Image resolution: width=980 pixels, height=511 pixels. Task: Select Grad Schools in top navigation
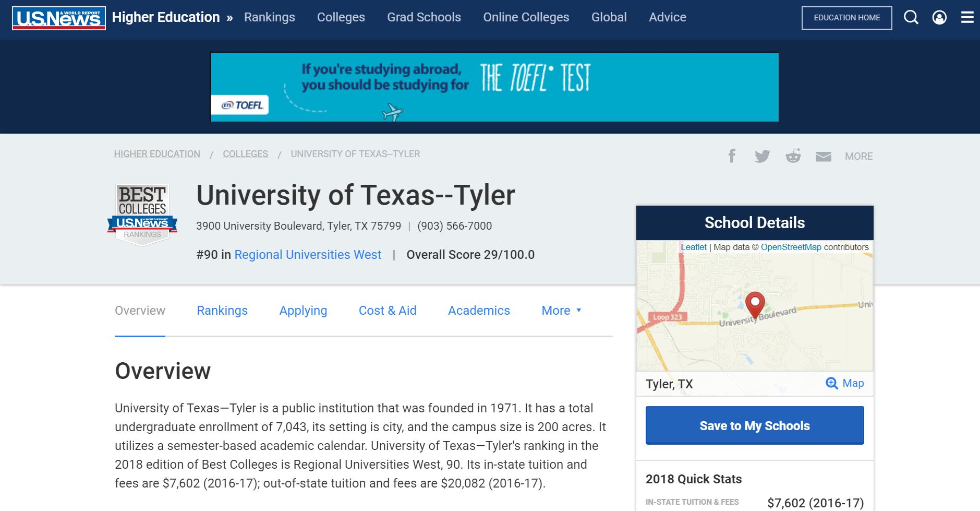pos(424,17)
